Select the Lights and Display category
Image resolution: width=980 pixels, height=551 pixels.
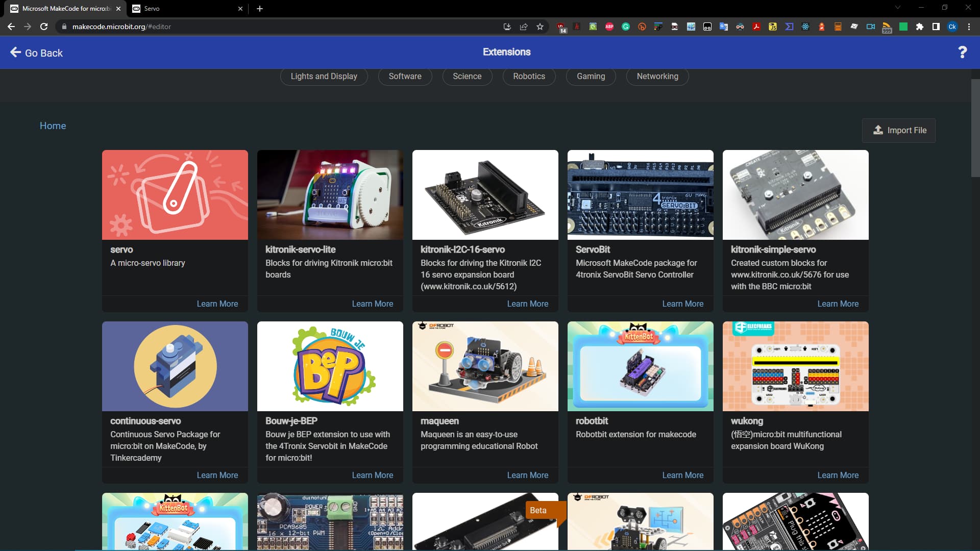(x=324, y=76)
